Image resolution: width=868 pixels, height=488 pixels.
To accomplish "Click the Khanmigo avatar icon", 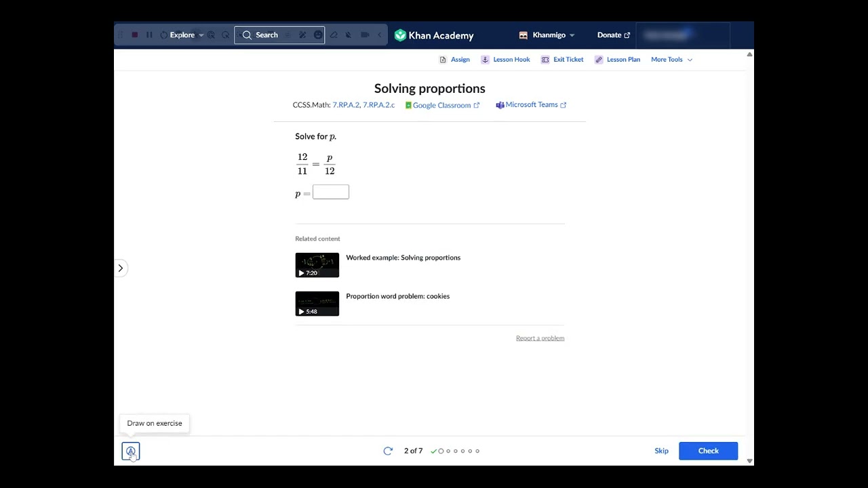I will [x=524, y=35].
